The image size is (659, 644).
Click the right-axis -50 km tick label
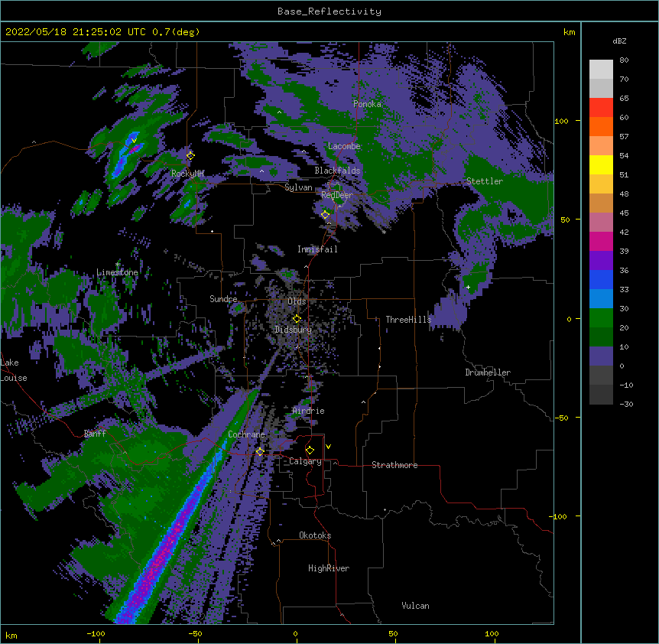click(561, 418)
